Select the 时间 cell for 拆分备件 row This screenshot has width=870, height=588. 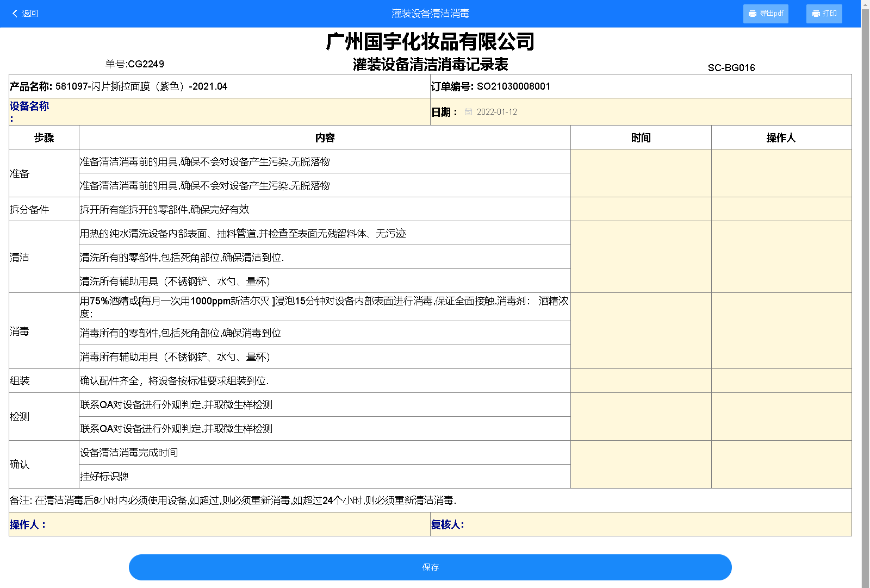641,209
